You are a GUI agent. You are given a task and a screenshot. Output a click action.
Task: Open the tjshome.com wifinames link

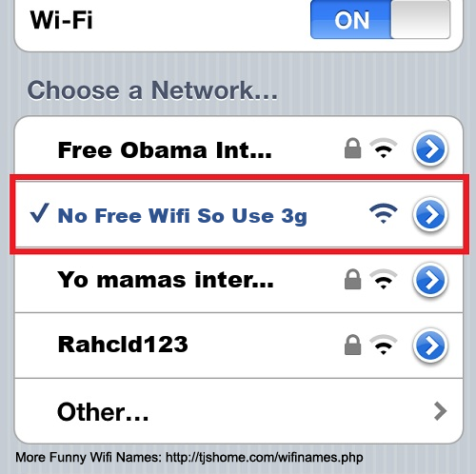click(265, 458)
